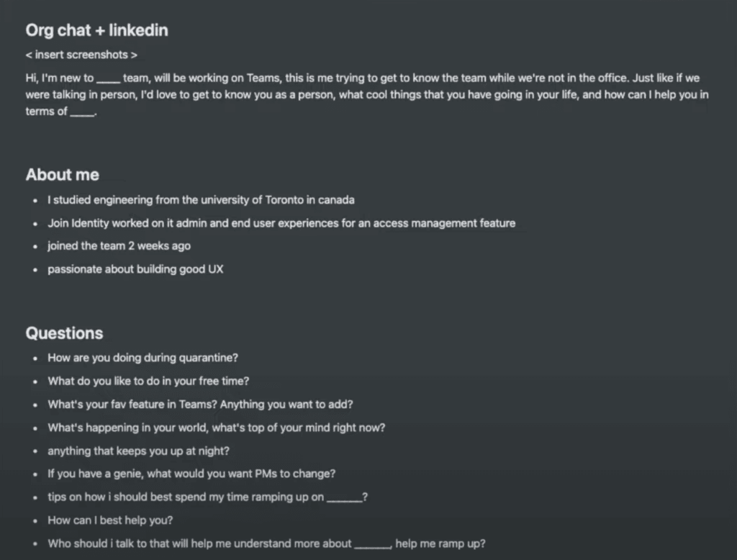Click "What's happening in your world" line
This screenshot has width=737, height=560.
click(x=216, y=428)
